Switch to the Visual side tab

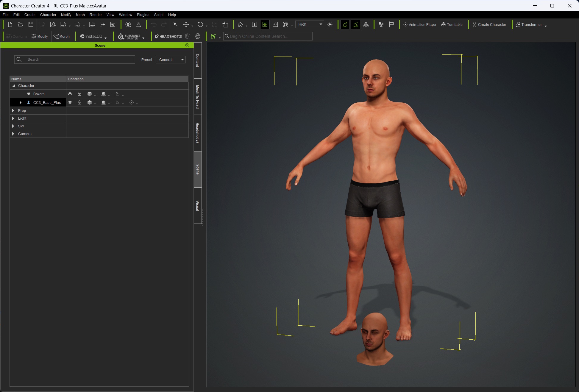point(198,206)
